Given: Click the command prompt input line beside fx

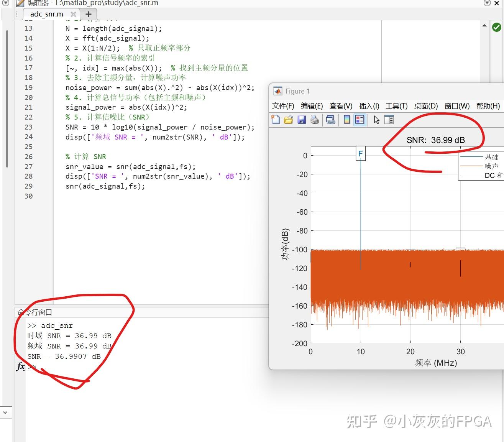Looking at the screenshot, I should pyautogui.click(x=146, y=367).
